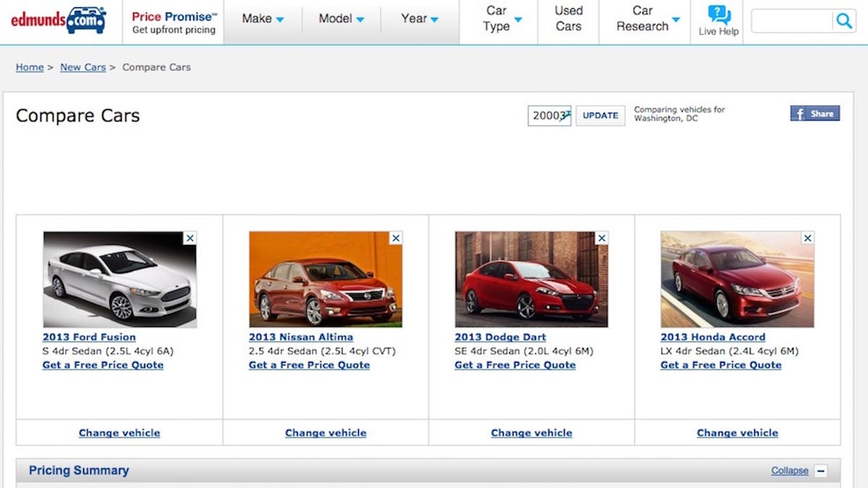Remove the Honda Accord with its X

(x=808, y=238)
